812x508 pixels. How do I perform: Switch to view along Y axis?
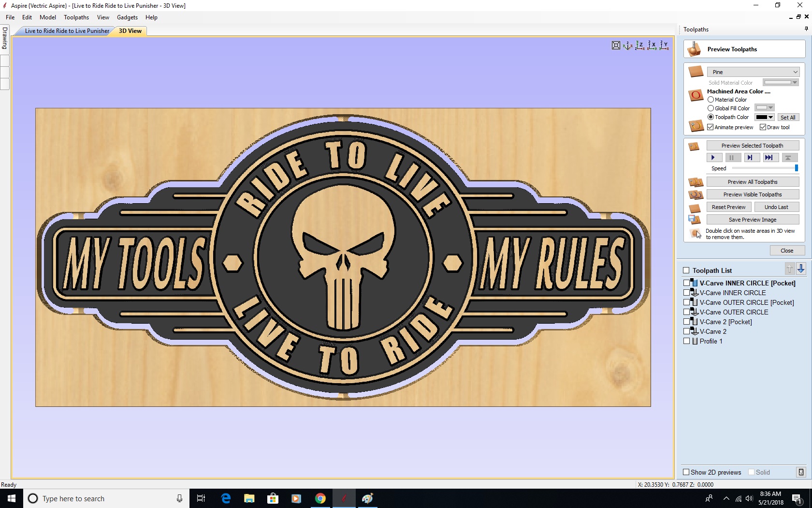664,45
